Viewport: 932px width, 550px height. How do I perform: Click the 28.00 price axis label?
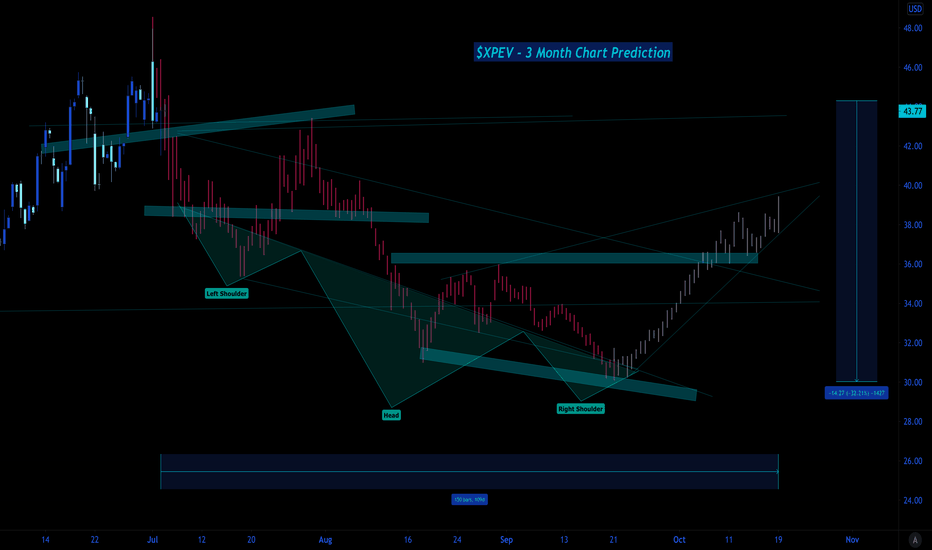(913, 422)
